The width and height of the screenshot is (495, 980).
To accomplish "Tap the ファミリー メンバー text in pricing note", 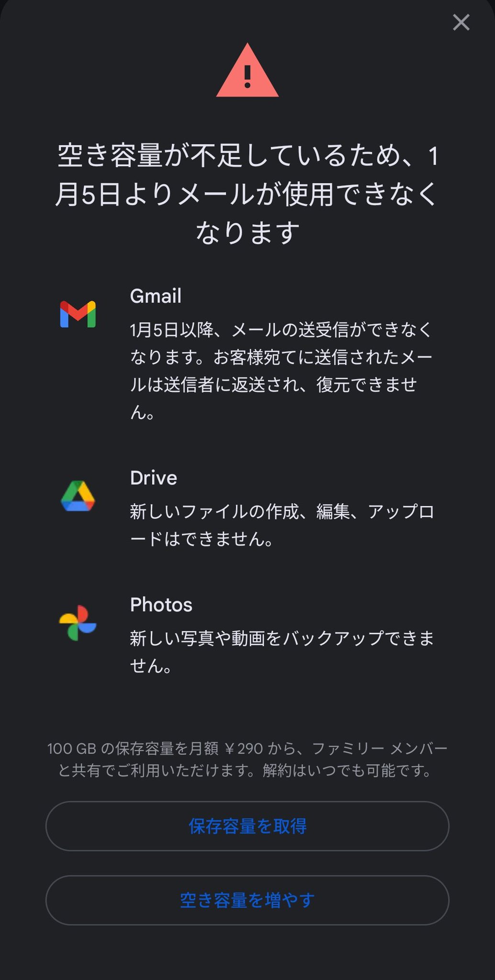I will 379,748.
